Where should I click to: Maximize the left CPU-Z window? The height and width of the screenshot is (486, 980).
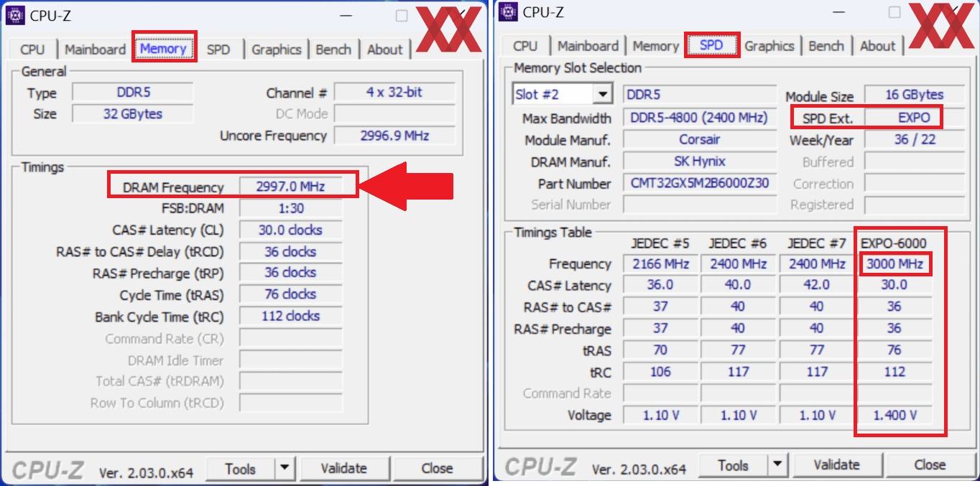pos(402,15)
